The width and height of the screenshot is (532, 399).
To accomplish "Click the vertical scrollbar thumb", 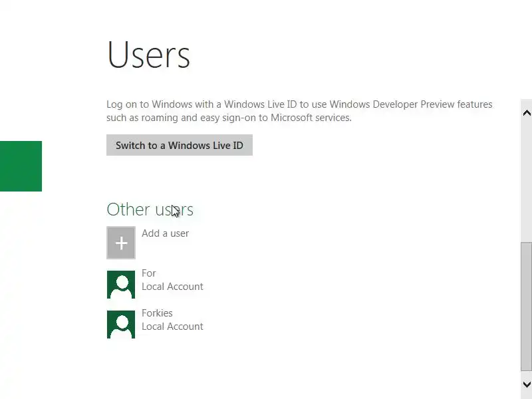I will (527, 307).
